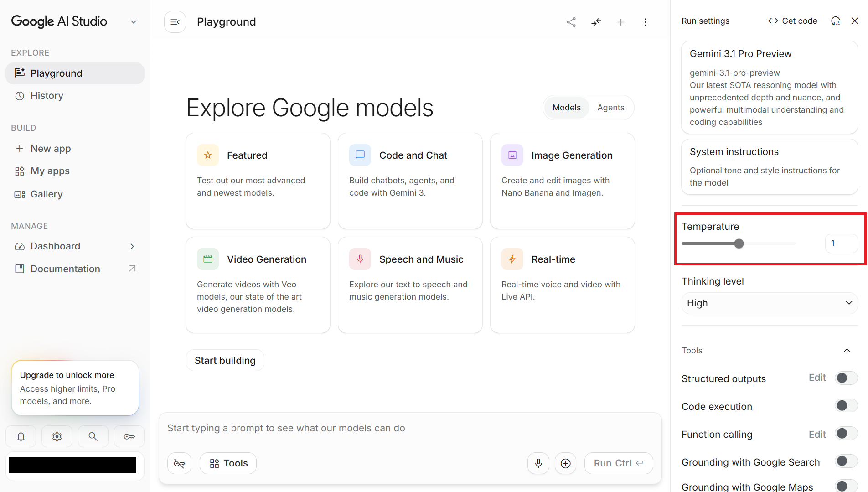
Task: Open the notifications bell icon
Action: click(21, 436)
